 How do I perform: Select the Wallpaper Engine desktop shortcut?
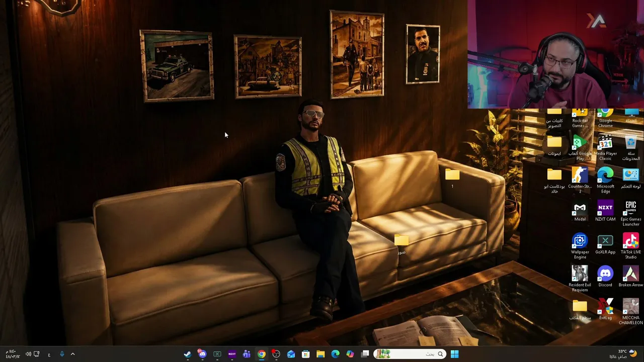coord(580,246)
